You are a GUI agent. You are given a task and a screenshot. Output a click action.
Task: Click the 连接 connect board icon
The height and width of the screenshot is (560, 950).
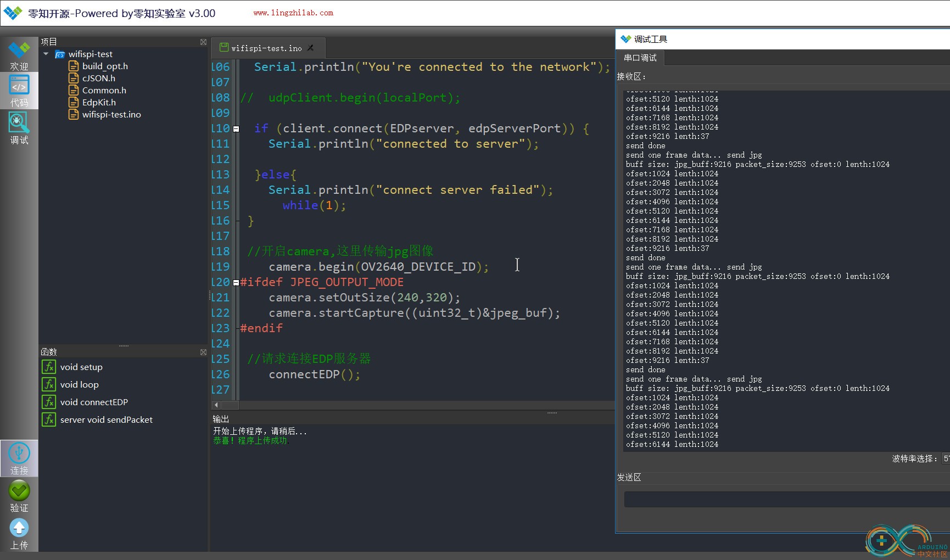pyautogui.click(x=19, y=459)
